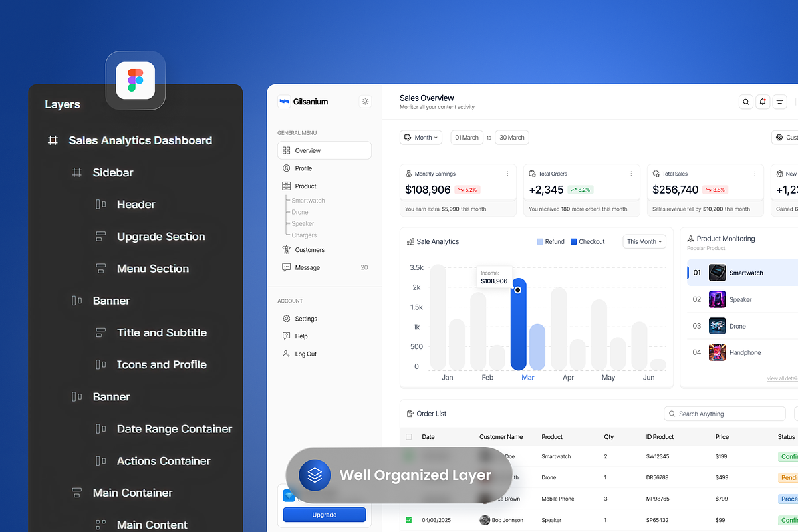Viewport: 798px width, 532px height.
Task: Select Smartwatch row 01 in Product Monitoring
Action: (742, 273)
